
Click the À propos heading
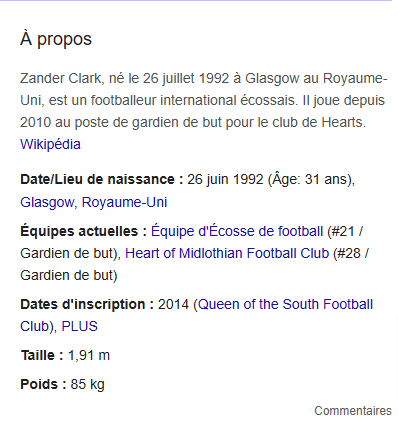56,39
